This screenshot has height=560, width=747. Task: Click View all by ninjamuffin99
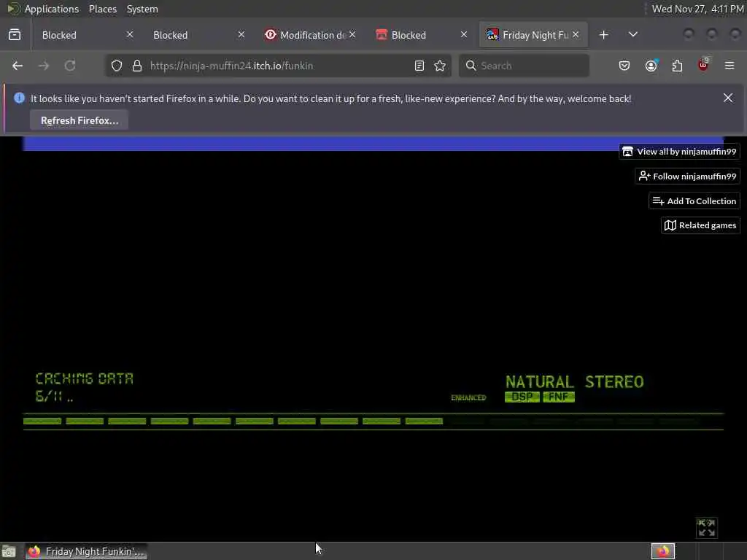click(x=679, y=152)
